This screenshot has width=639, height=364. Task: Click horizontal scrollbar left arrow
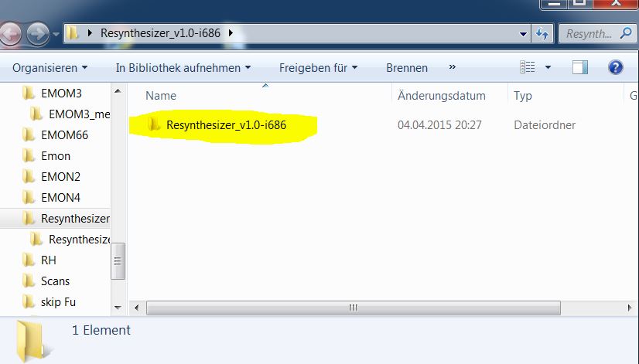click(137, 308)
